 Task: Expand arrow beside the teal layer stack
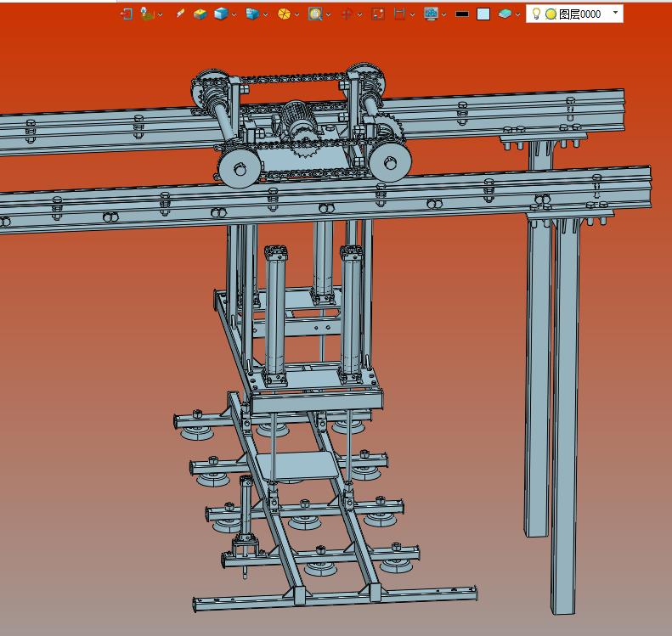[517, 15]
